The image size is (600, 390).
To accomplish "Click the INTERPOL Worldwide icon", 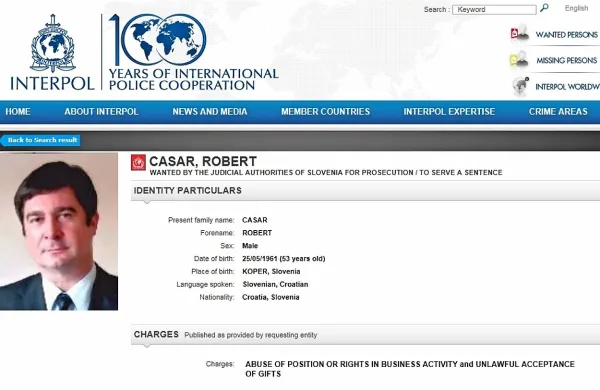I will pos(520,86).
